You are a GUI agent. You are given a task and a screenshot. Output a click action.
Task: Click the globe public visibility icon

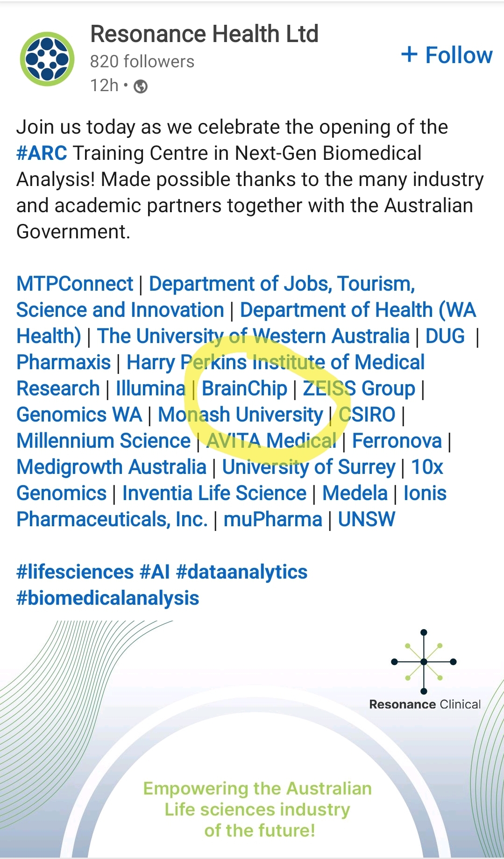point(141,86)
